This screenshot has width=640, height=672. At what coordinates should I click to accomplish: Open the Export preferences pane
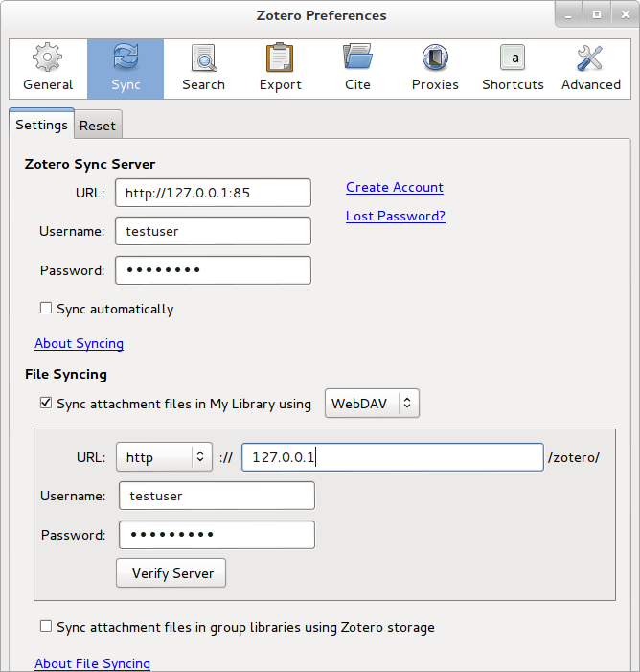[280, 69]
